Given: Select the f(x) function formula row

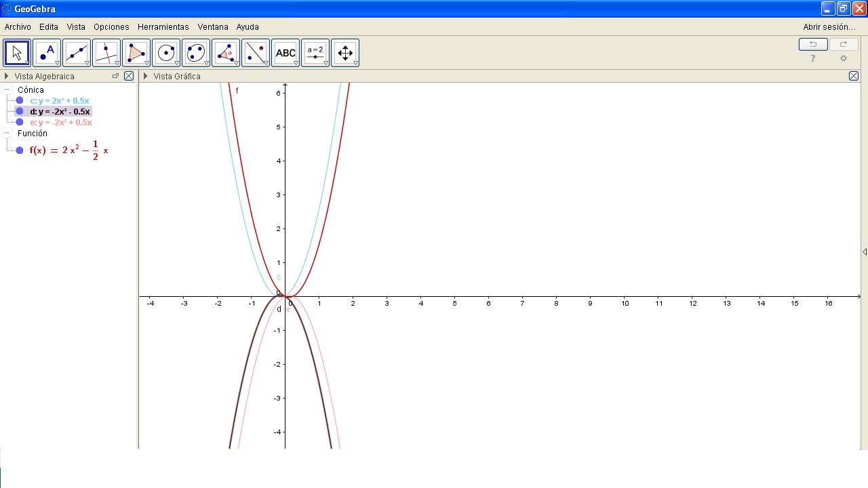Looking at the screenshot, I should (68, 150).
